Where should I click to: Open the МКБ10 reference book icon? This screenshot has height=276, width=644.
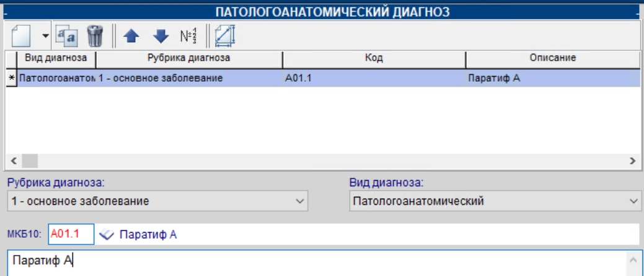pos(107,235)
